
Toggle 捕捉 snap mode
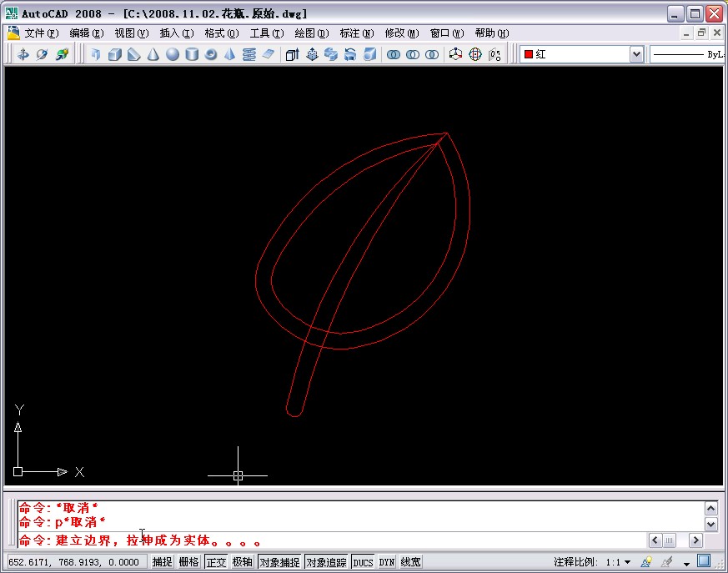pos(162,562)
